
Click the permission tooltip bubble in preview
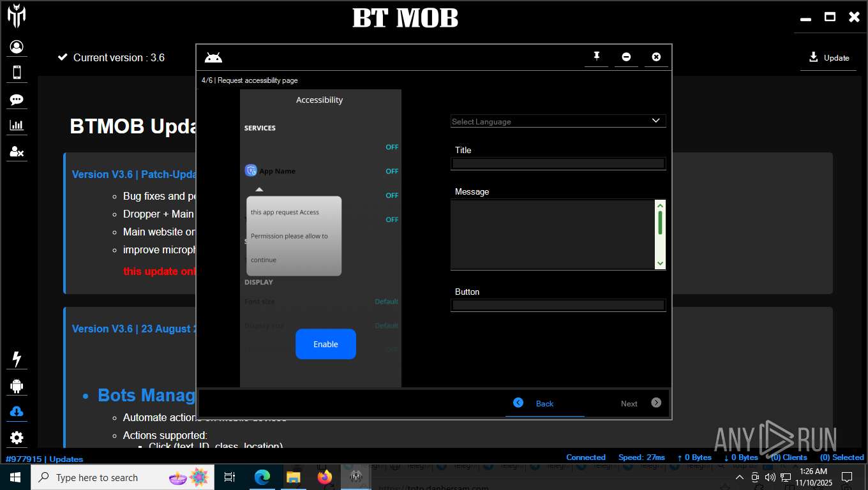tap(294, 235)
